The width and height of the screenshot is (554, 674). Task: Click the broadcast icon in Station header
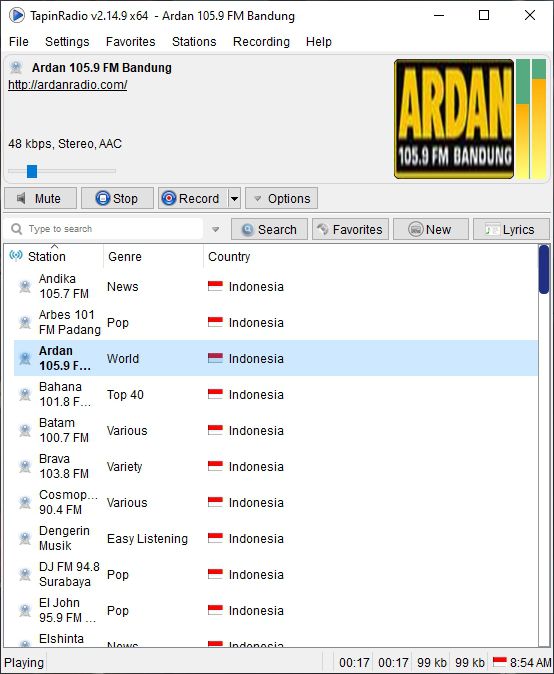tap(16, 256)
